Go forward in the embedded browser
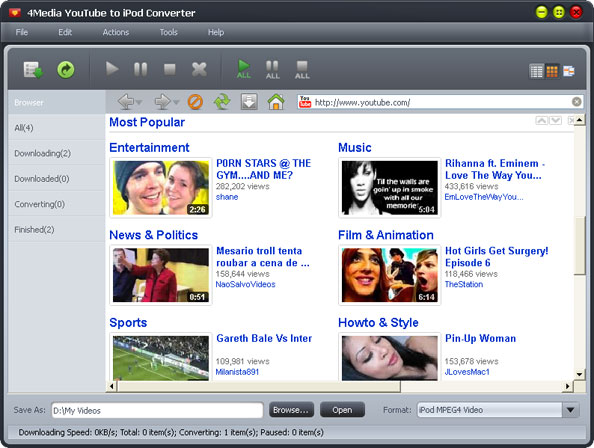 pyautogui.click(x=163, y=102)
